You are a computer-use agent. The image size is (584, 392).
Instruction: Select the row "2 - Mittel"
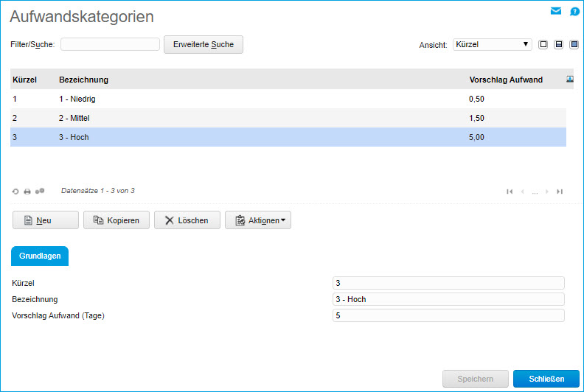[288, 118]
